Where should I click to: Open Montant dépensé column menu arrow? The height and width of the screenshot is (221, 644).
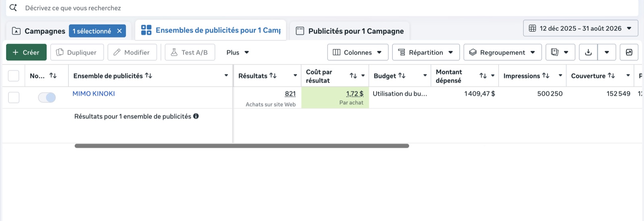493,76
